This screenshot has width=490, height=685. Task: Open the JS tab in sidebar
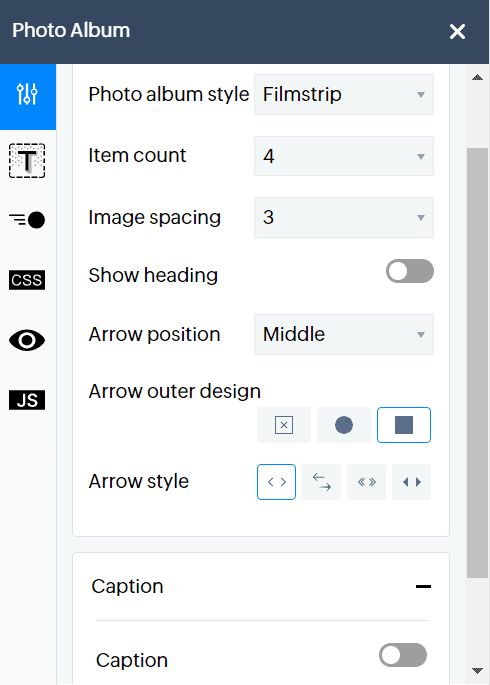(27, 400)
